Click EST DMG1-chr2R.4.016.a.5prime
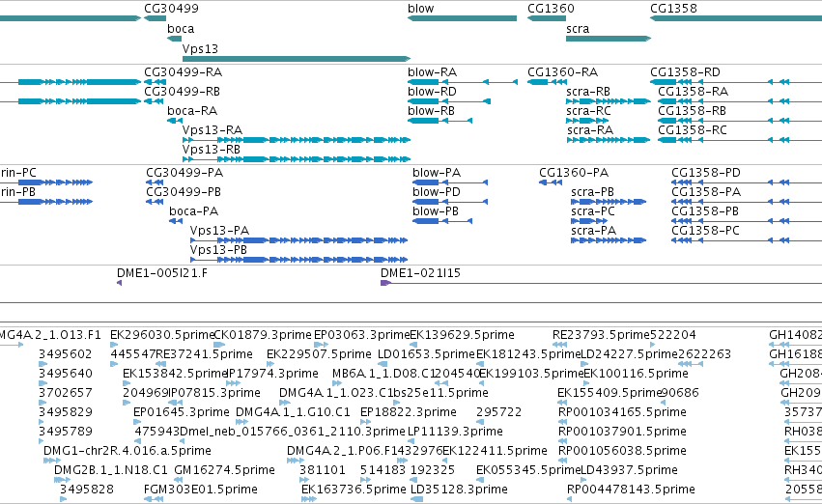822x504 pixels. 128,452
